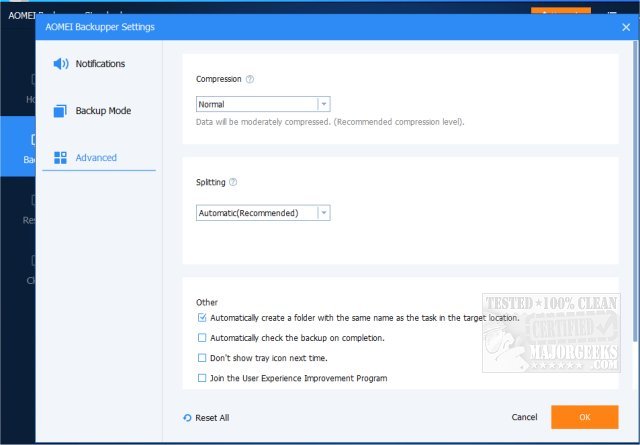Click the Splitting section label
The width and height of the screenshot is (640, 445).
point(211,182)
